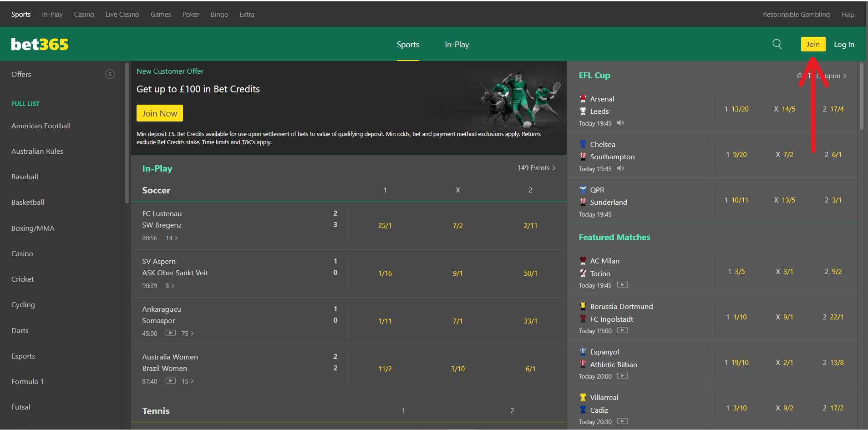Open the Featured Matches heading
The image size is (868, 430).
pos(614,238)
